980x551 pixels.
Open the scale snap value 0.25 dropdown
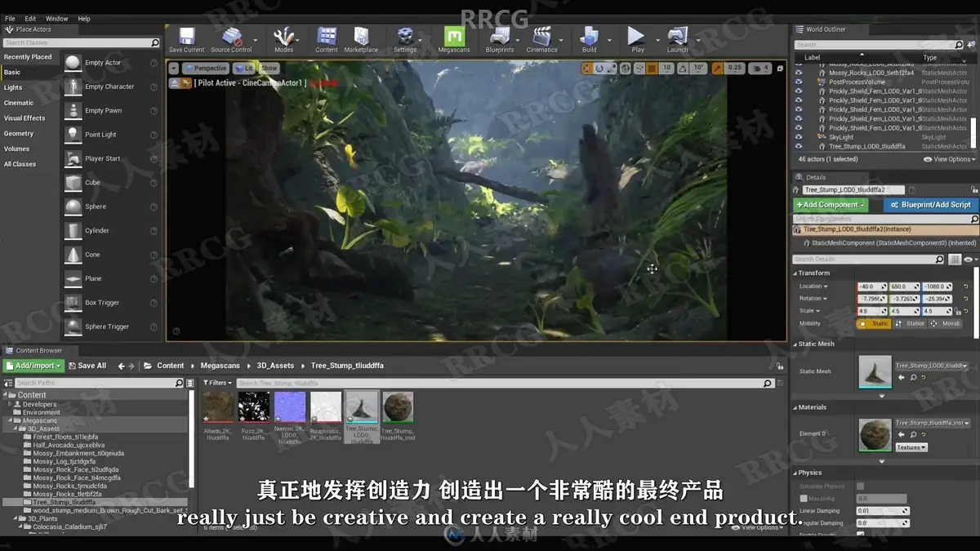click(734, 69)
